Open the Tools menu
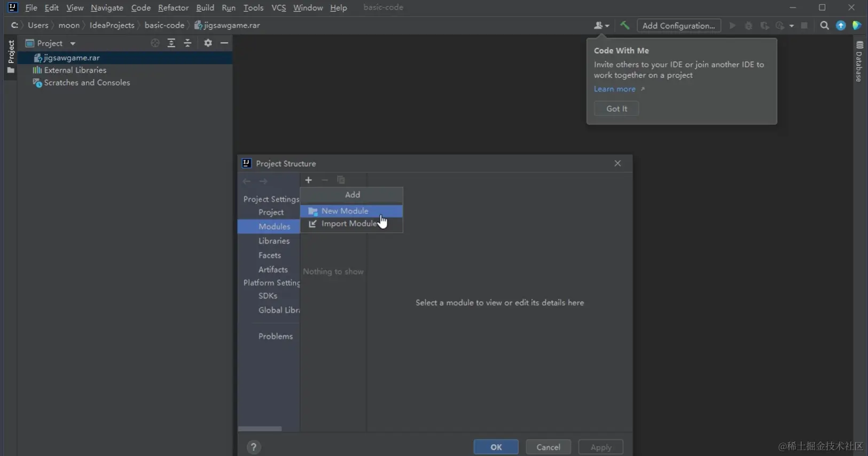 pyautogui.click(x=253, y=7)
